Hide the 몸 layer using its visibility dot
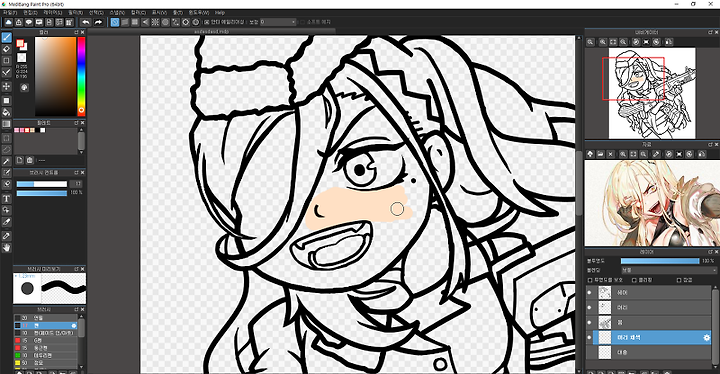Viewport: 720px width, 374px height. 590,323
